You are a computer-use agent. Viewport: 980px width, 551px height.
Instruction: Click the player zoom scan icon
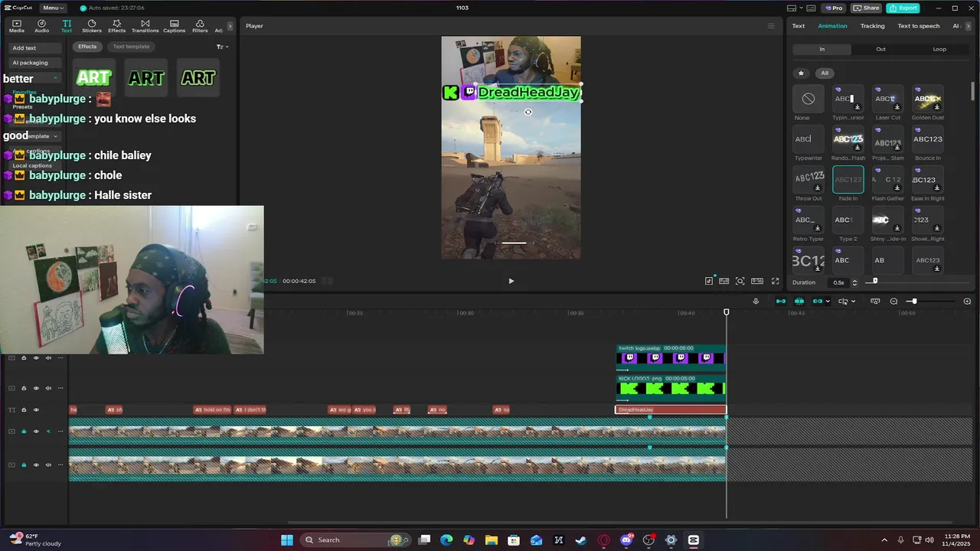740,281
